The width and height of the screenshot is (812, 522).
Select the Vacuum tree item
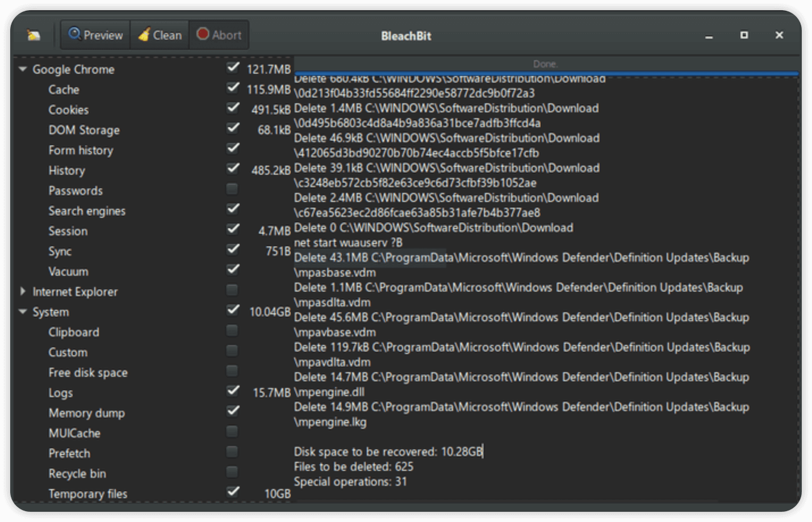coord(68,271)
